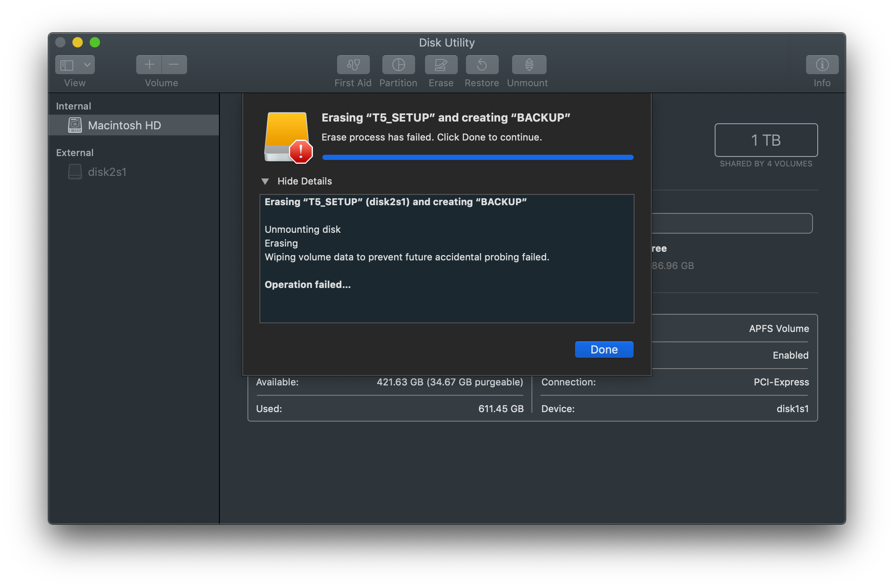Open the Info panel icon
Viewport: 894px width, 588px height.
pyautogui.click(x=822, y=65)
